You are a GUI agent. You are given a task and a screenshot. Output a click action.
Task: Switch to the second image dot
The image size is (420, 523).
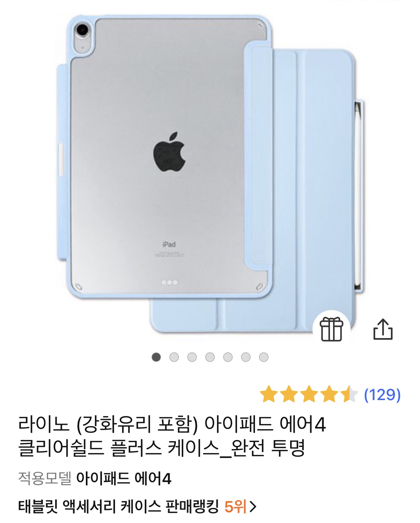point(174,357)
